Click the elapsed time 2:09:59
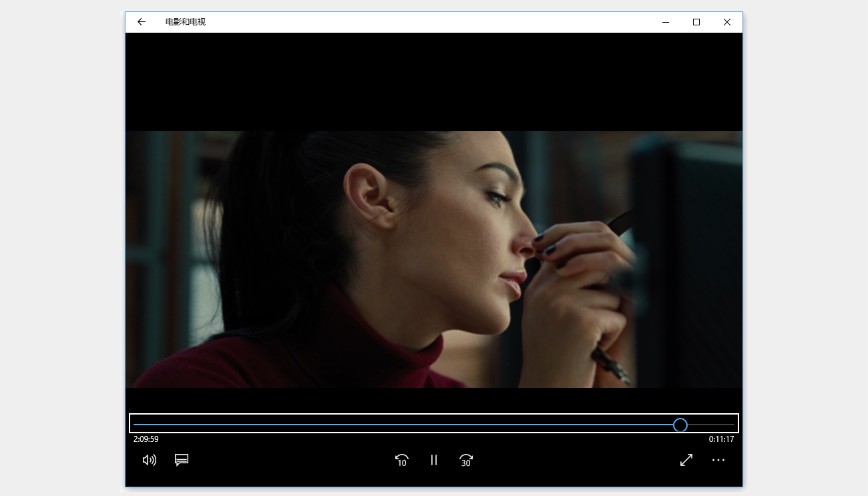The image size is (868, 496). pyautogui.click(x=146, y=439)
